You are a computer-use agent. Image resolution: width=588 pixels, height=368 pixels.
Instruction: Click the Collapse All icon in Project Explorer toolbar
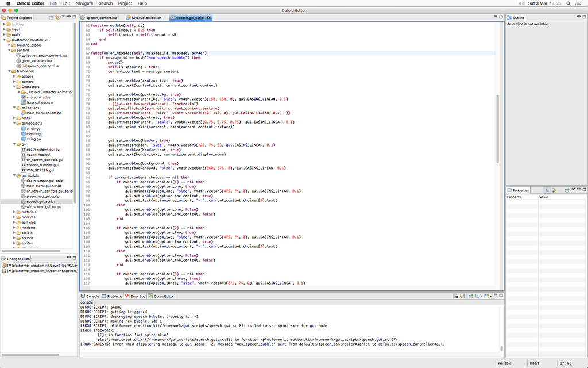(50, 18)
